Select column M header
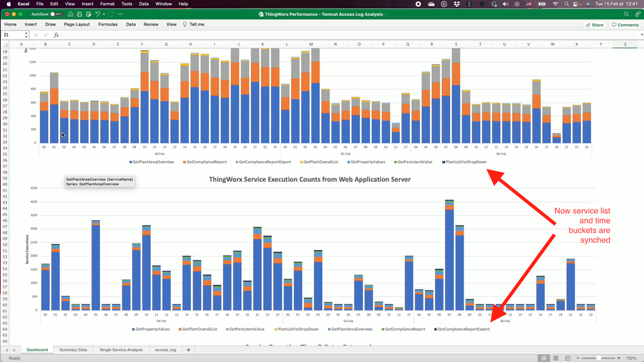644x362 pixels. coord(311,44)
